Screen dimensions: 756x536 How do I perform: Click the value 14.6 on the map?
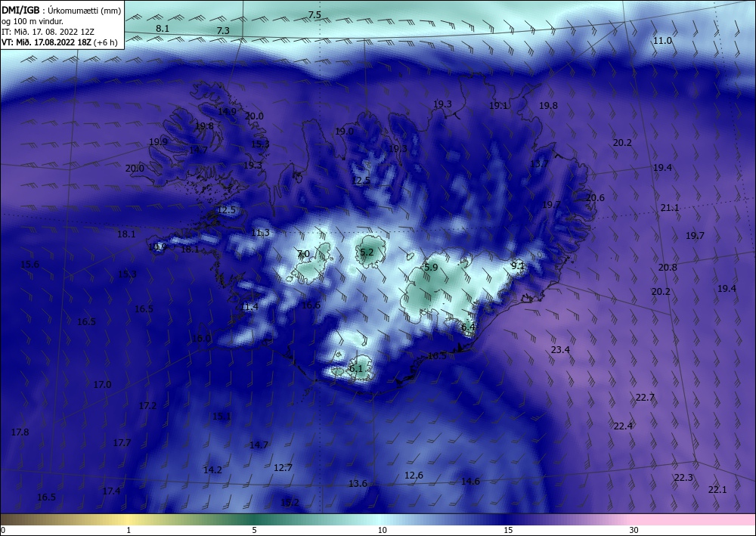pos(470,481)
